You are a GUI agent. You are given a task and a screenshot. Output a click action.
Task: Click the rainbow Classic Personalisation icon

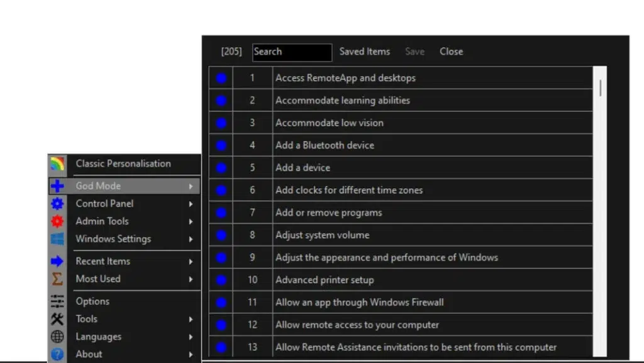pyautogui.click(x=57, y=164)
